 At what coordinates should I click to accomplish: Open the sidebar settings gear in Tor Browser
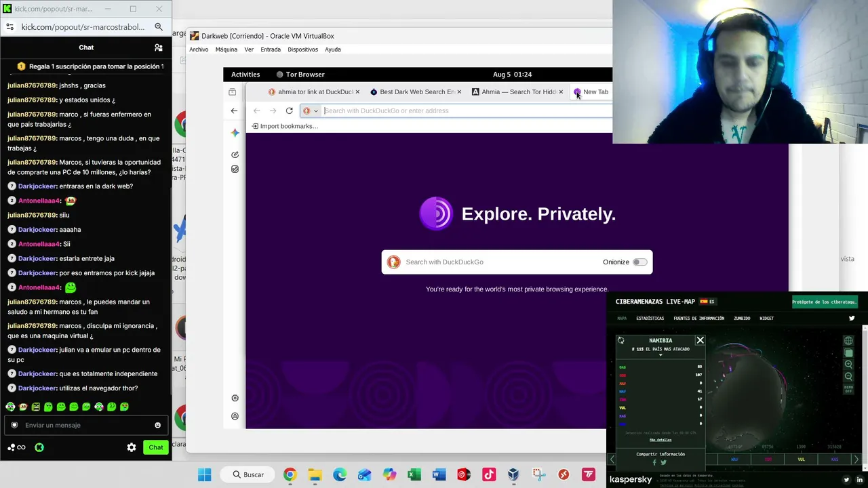point(235,398)
